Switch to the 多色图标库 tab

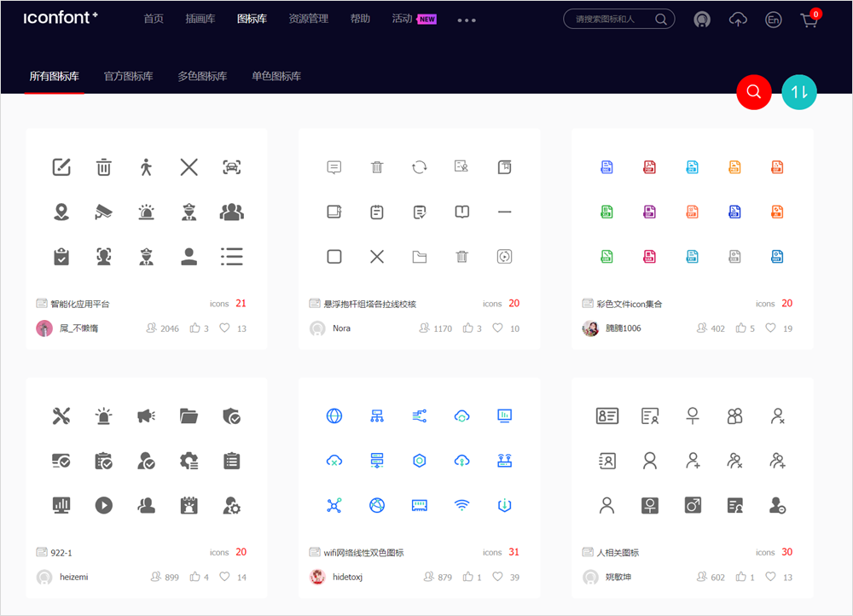[202, 76]
